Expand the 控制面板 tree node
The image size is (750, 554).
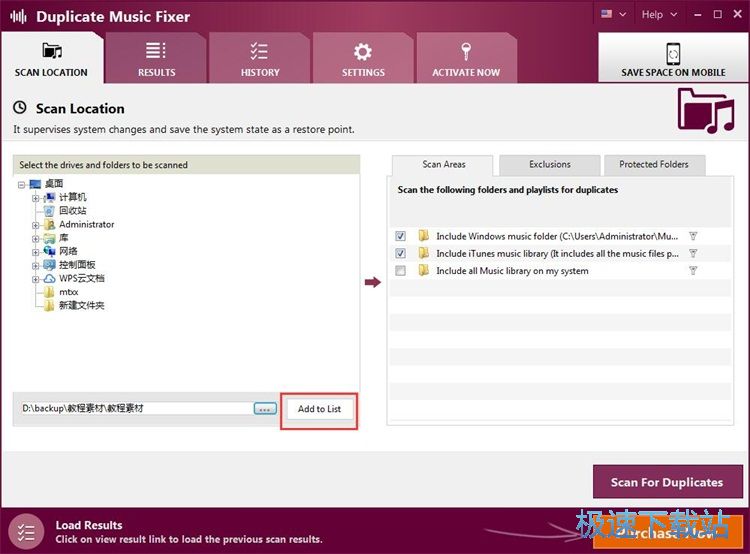click(x=35, y=265)
